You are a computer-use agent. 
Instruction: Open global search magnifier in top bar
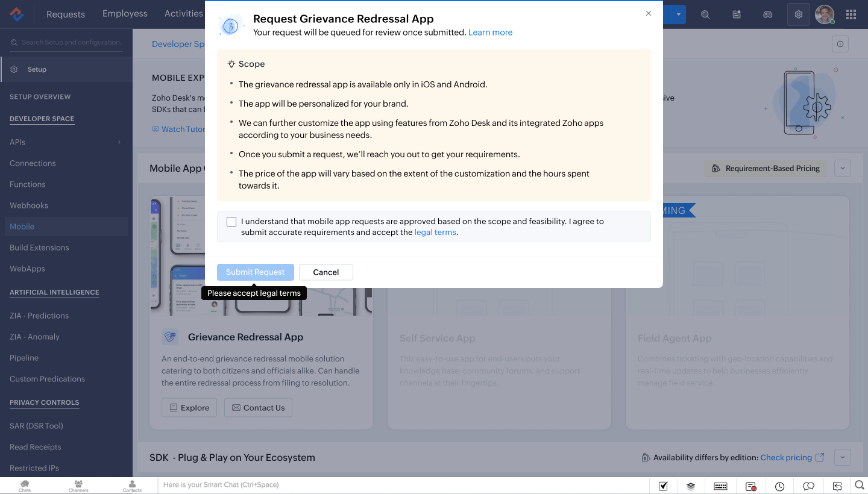pos(705,14)
